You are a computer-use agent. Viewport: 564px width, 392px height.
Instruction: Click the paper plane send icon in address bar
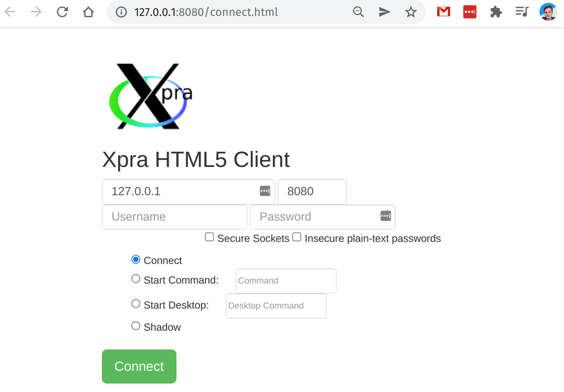384,12
